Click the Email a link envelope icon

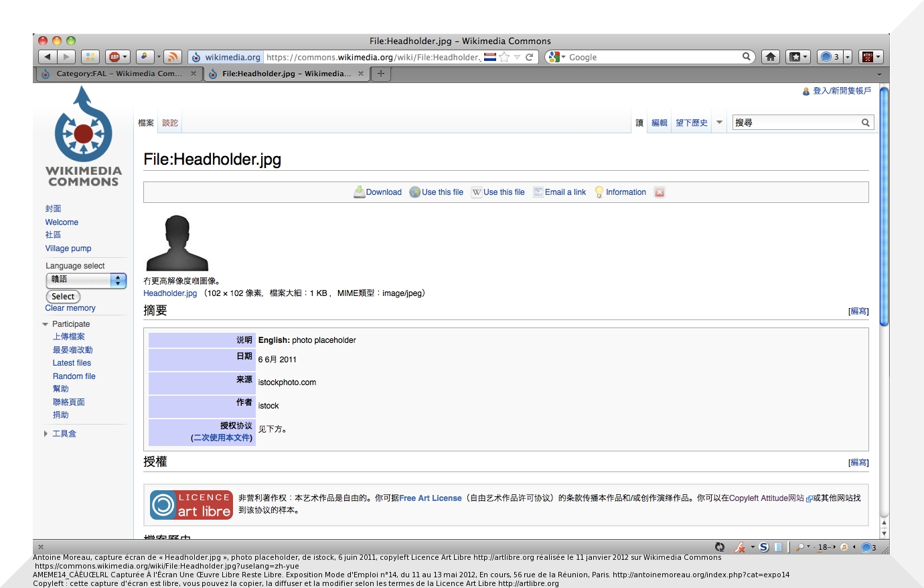(538, 192)
